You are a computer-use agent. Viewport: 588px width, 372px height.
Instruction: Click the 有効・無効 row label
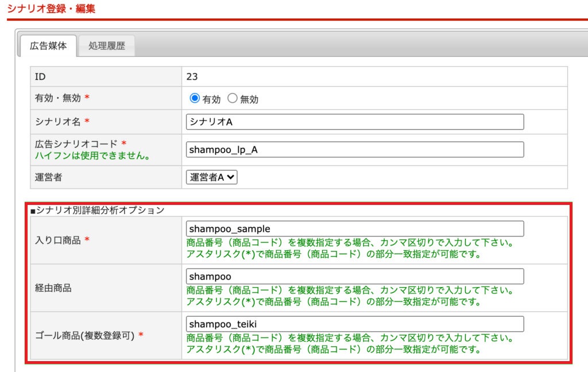tap(58, 98)
